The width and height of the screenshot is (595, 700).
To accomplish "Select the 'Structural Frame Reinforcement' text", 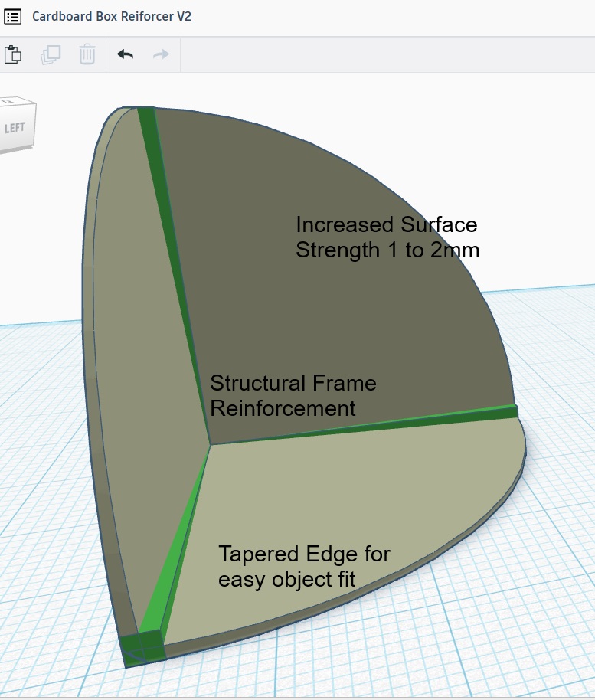I will (x=293, y=395).
